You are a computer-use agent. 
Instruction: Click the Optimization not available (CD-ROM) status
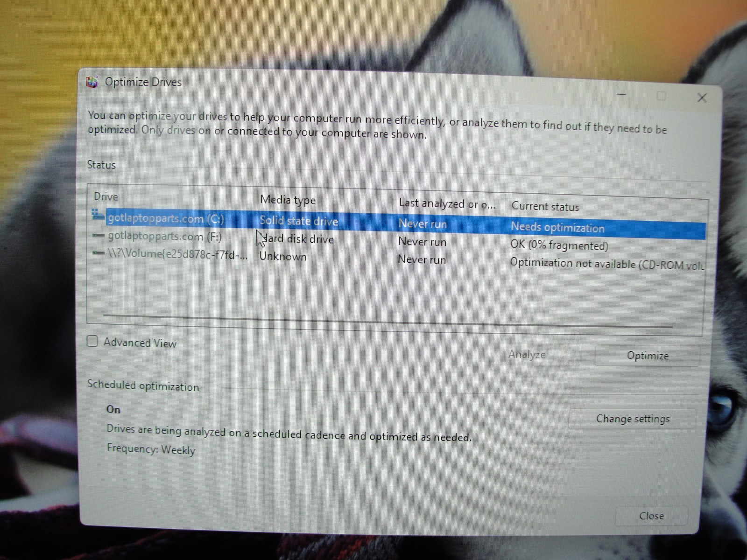pos(607,264)
